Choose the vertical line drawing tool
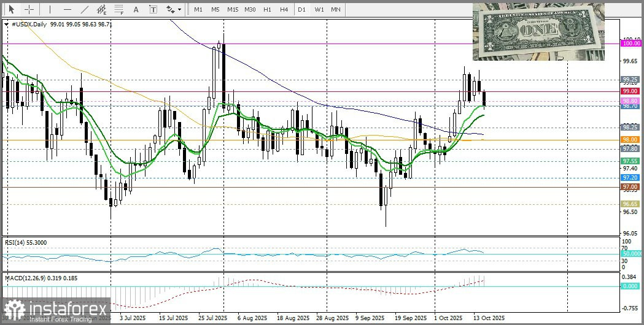 (x=50, y=10)
